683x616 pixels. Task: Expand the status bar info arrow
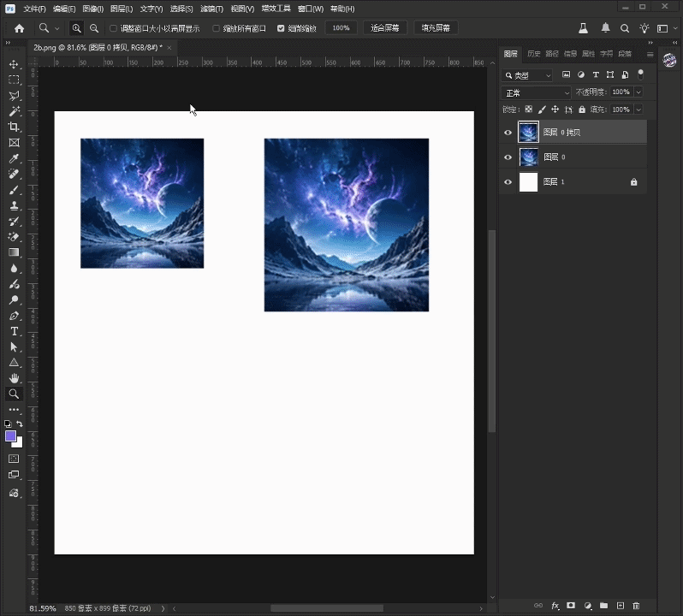pyautogui.click(x=163, y=608)
